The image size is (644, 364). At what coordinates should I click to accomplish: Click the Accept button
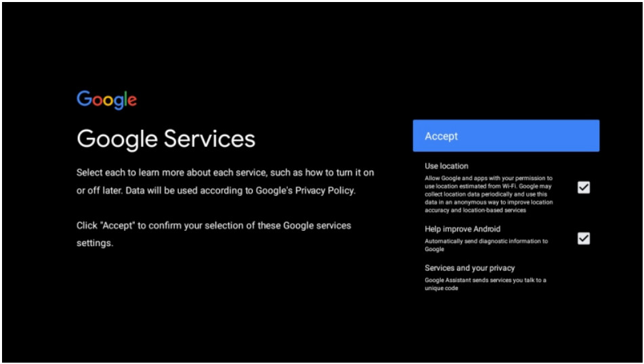point(505,136)
